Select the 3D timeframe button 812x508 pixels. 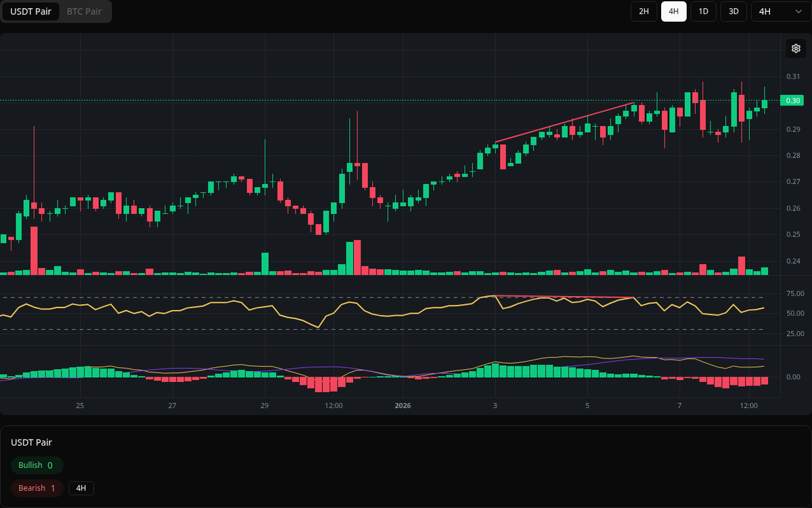[733, 12]
